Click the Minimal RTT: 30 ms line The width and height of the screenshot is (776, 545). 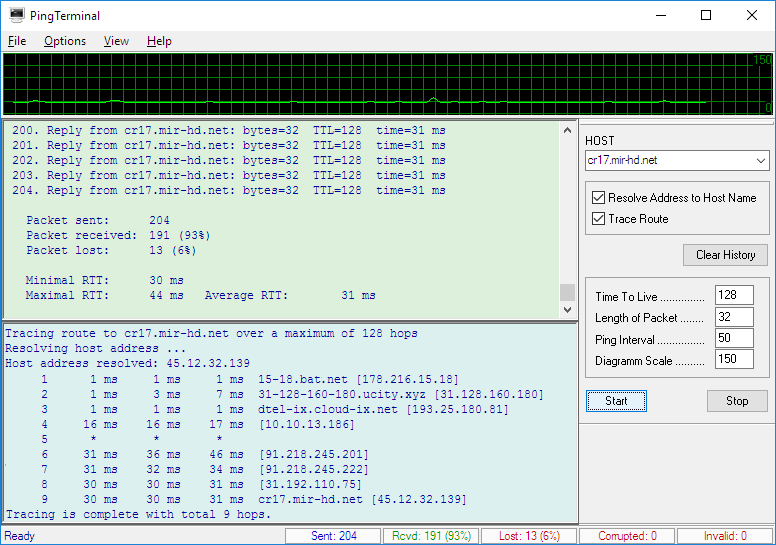click(x=104, y=280)
